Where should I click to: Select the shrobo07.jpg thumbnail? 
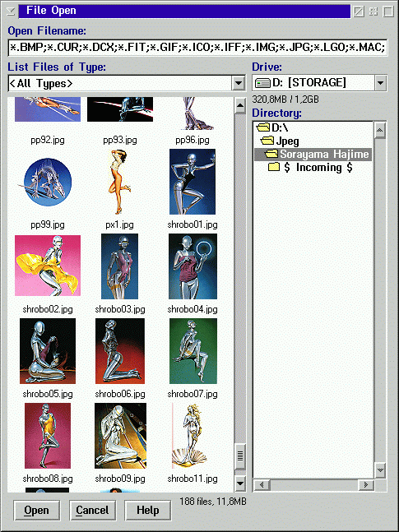click(193, 351)
